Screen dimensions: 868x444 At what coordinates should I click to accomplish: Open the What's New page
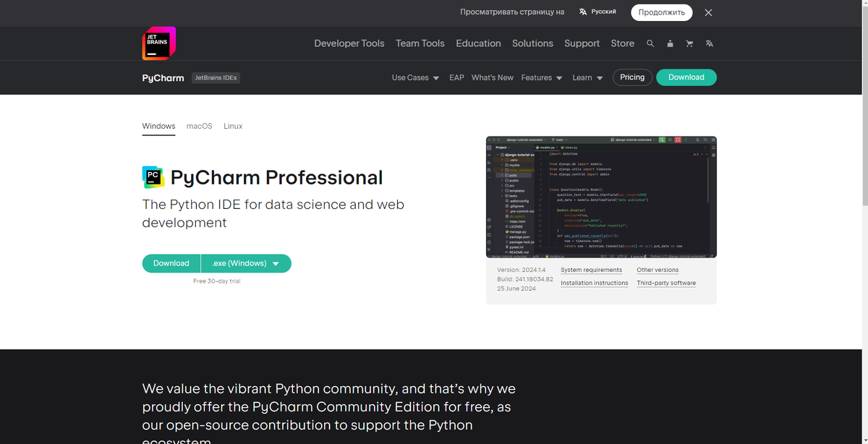point(492,77)
